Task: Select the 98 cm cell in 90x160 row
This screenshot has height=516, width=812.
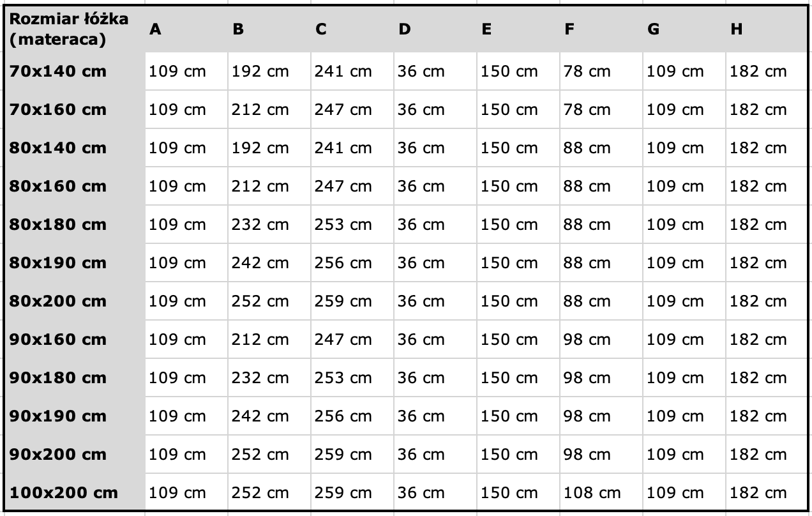Action: click(601, 340)
